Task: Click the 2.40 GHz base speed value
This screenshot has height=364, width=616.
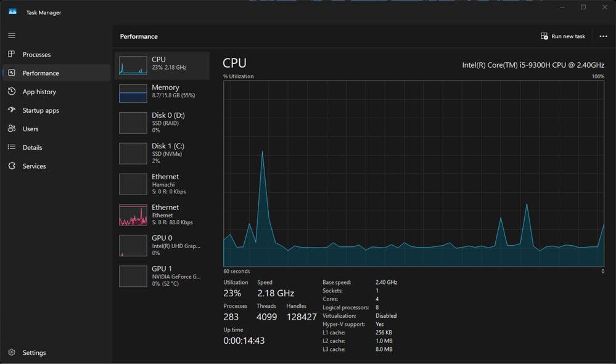Action: coord(386,283)
